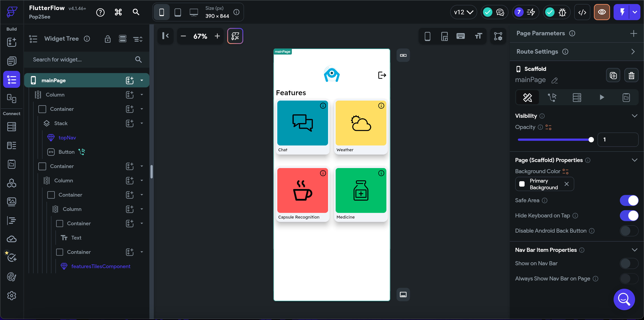Open the Backend Query tab
This screenshot has height=320, width=644.
point(577,97)
